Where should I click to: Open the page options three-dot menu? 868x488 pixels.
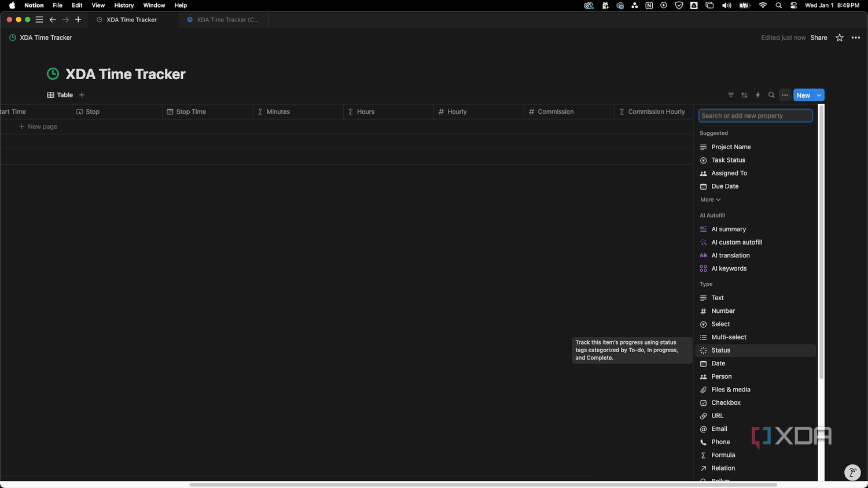[x=856, y=38]
